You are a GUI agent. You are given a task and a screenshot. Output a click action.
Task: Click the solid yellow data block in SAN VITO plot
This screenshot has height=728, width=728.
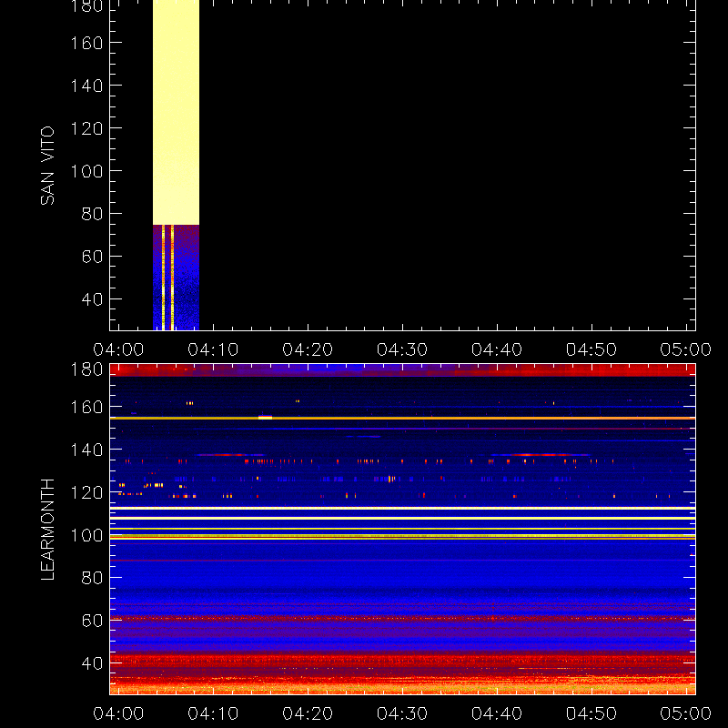pos(176,112)
